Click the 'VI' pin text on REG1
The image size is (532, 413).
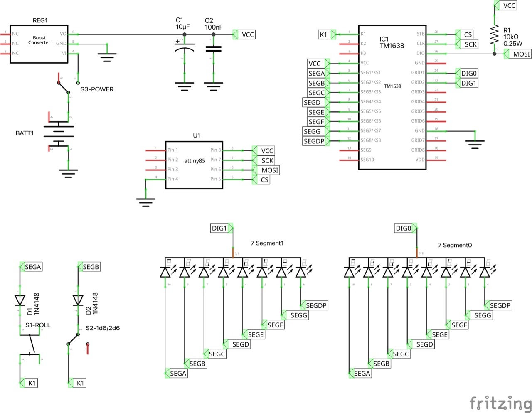[x=64, y=53]
